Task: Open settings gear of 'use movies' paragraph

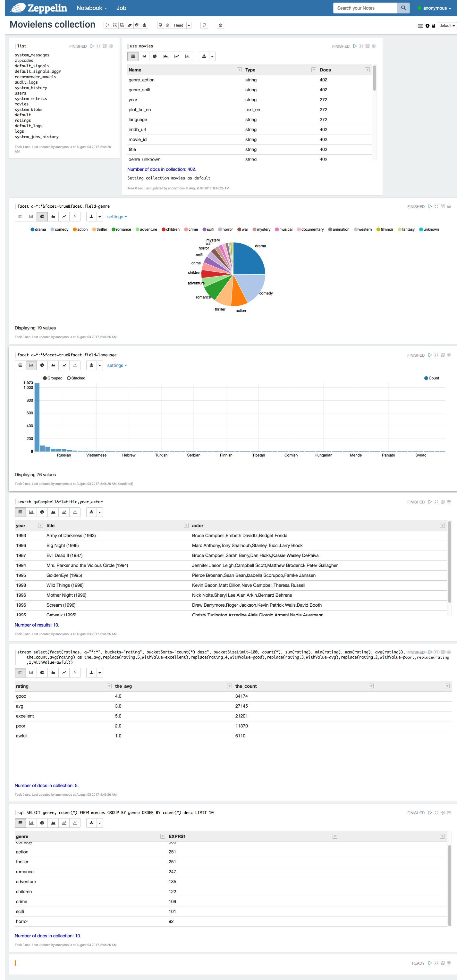Action: point(374,46)
